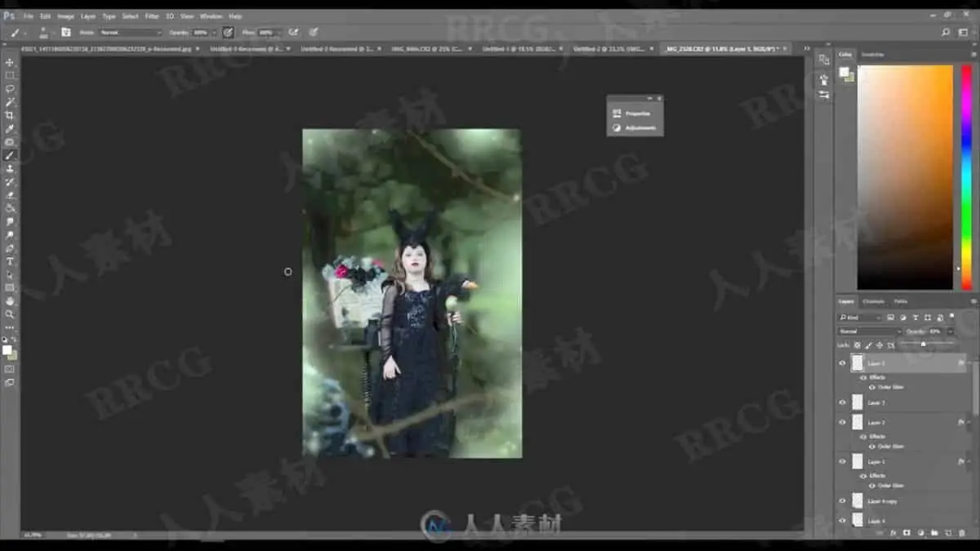Toggle Outer Glow on top layer
The height and width of the screenshot is (551, 980).
(871, 387)
